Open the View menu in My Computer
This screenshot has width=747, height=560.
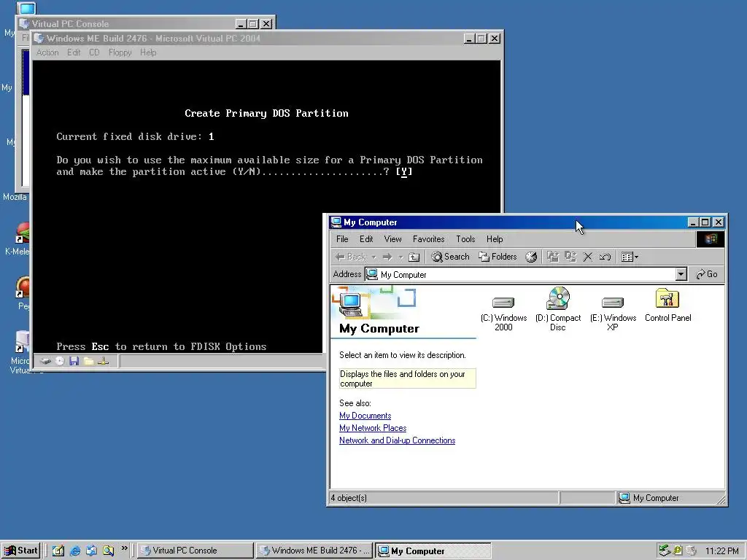coord(392,239)
